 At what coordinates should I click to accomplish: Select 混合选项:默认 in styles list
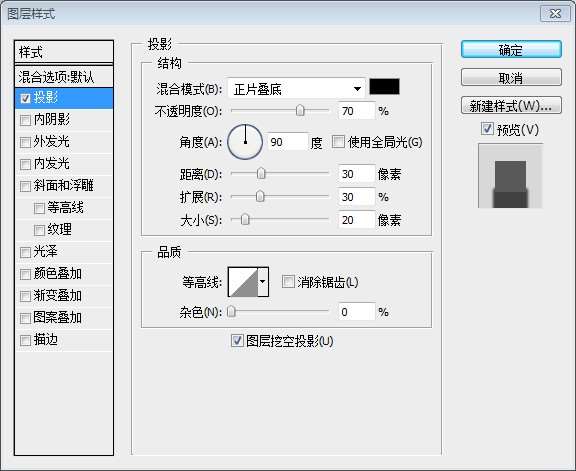(x=64, y=77)
